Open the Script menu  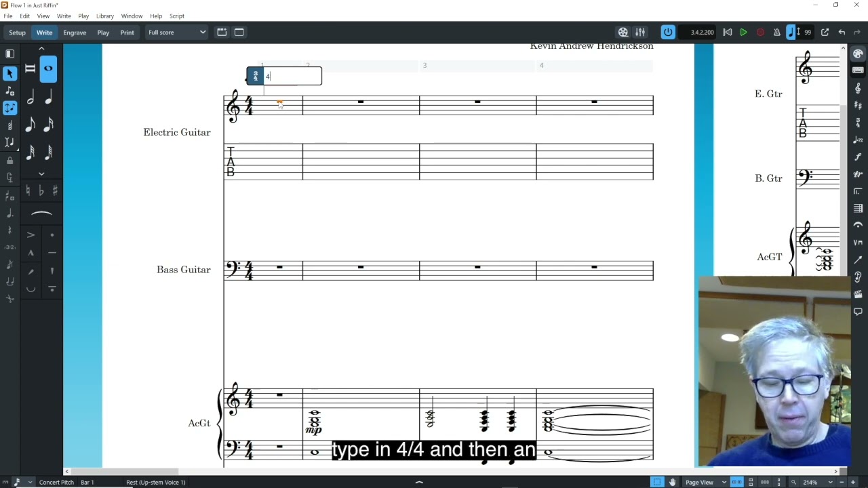click(x=176, y=16)
